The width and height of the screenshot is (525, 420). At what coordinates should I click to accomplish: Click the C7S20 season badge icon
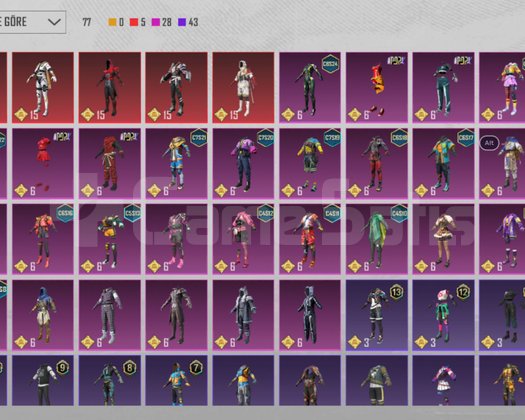[x=265, y=138]
